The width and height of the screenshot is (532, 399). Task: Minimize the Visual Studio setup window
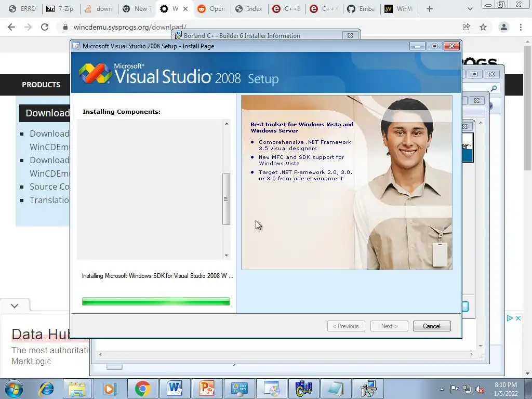click(417, 46)
